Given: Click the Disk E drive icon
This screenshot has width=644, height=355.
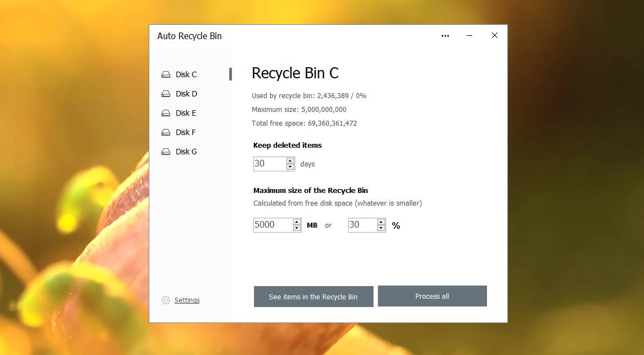Looking at the screenshot, I should click(x=165, y=114).
